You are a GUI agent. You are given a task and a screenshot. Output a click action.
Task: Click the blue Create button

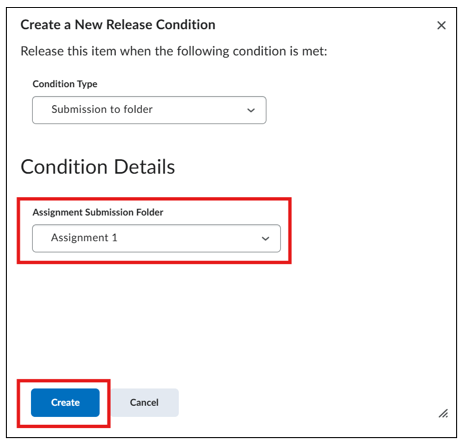tap(65, 402)
